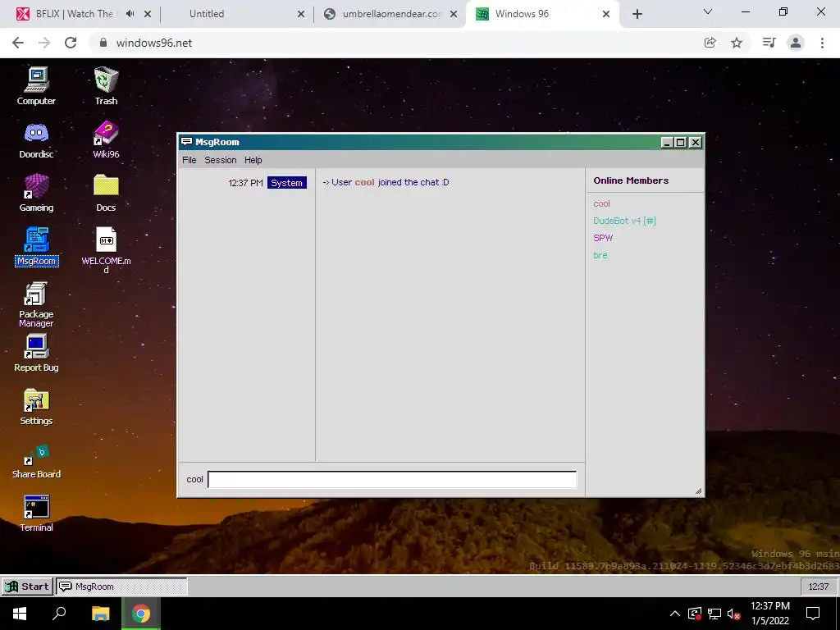Close the MsgRoom window
This screenshot has height=630, width=840.
pyautogui.click(x=695, y=142)
